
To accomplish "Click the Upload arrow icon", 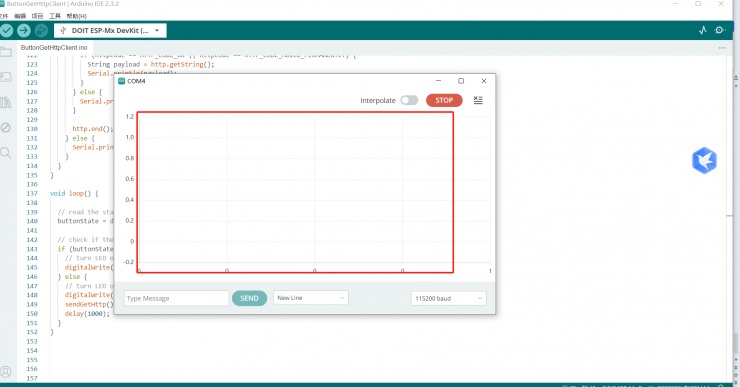I will coord(24,31).
